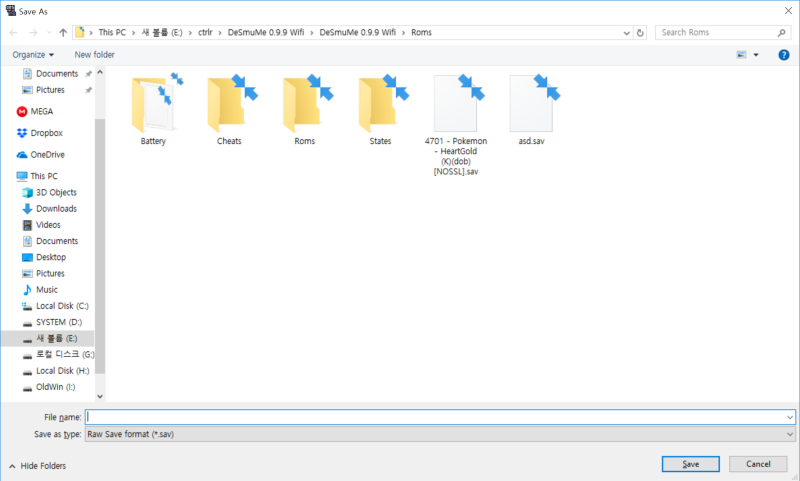Open Documents under This PC
This screenshot has height=481, width=800.
pos(50,241)
